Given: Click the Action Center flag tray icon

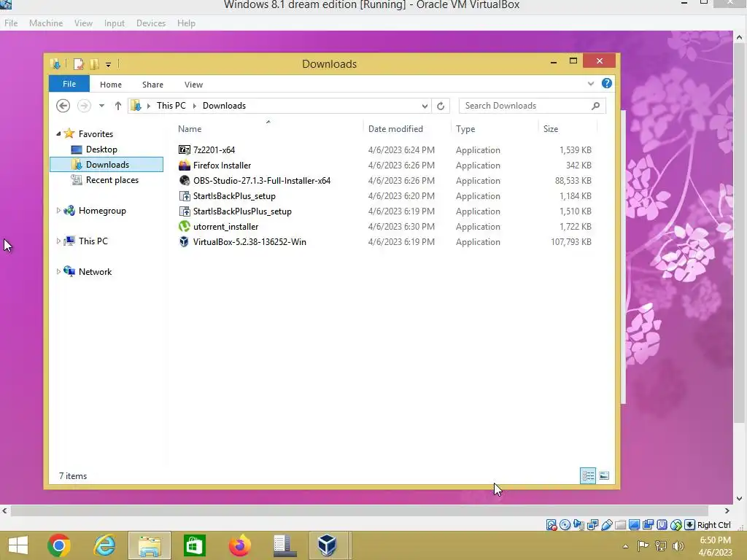Looking at the screenshot, I should click(x=643, y=546).
